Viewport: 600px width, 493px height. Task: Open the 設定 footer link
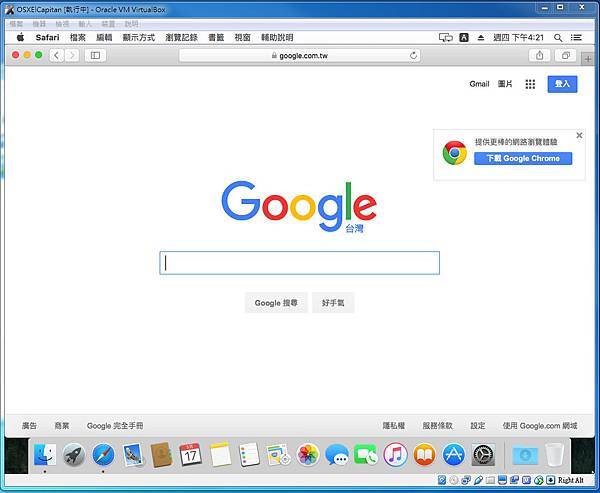478,426
